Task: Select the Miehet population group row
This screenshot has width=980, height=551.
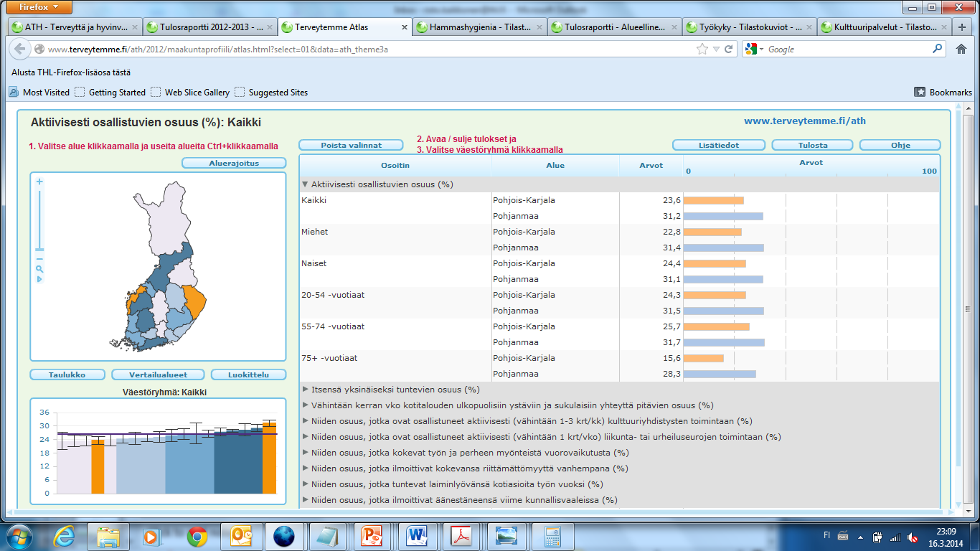Action: pyautogui.click(x=315, y=232)
